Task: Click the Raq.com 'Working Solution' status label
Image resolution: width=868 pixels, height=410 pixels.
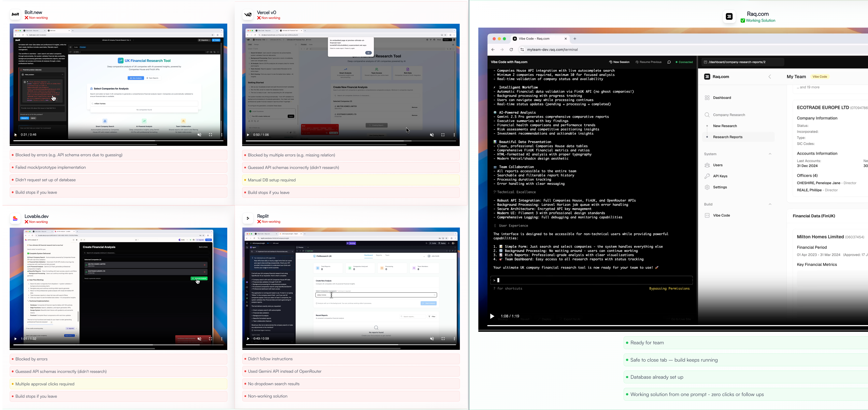Action: pos(758,21)
